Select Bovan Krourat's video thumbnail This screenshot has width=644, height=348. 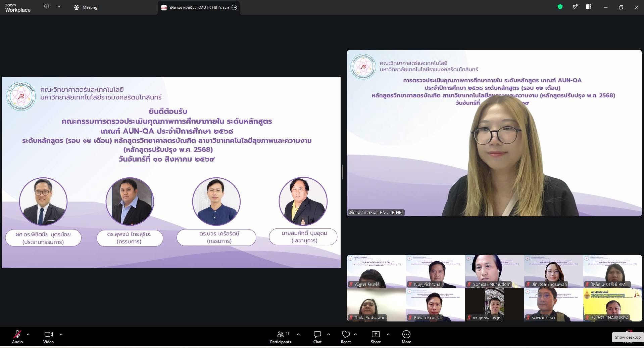point(435,305)
